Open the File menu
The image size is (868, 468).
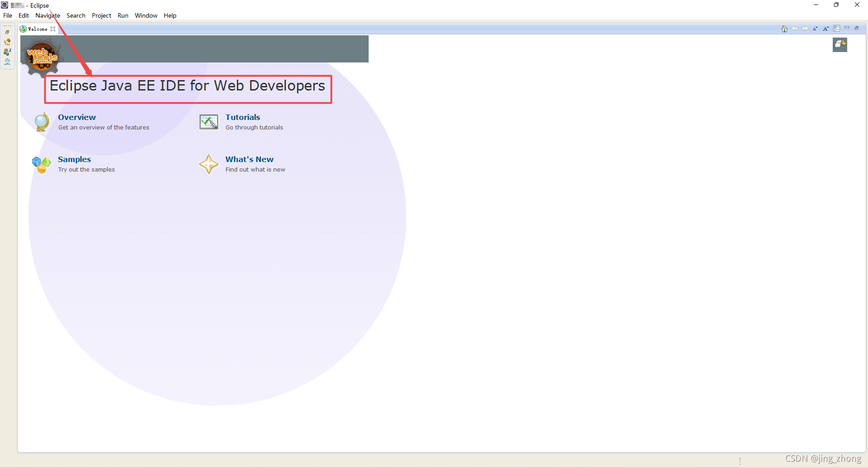coord(8,15)
